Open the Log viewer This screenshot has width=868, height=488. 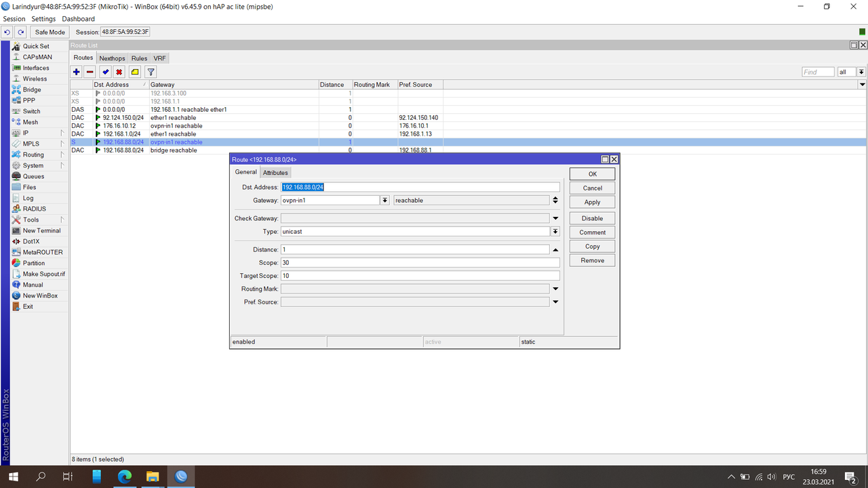click(x=28, y=198)
